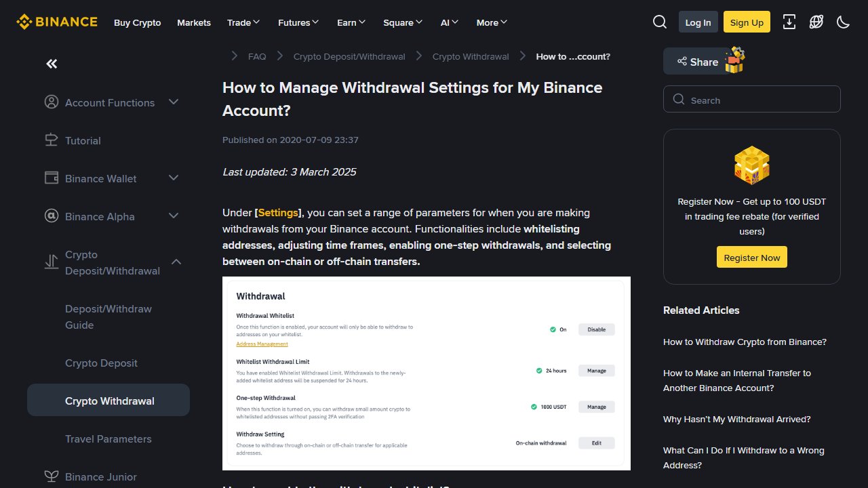868x488 pixels.
Task: Click the Account Functions person icon
Action: pos(52,102)
